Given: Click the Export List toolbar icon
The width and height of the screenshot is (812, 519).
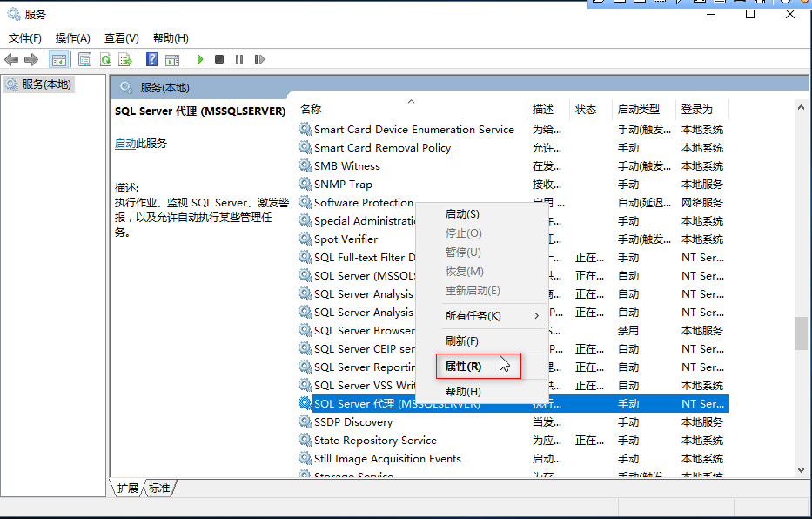Looking at the screenshot, I should pyautogui.click(x=125, y=59).
